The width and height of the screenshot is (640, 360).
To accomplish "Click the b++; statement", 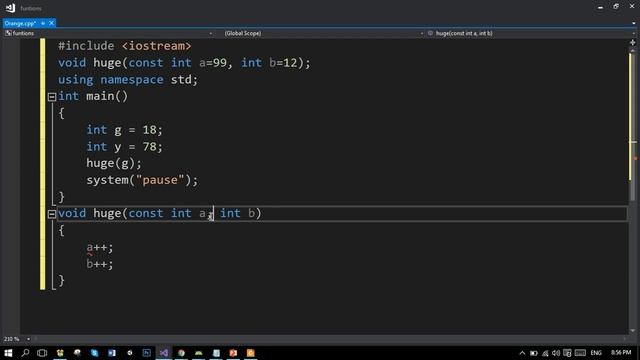I will tap(100, 264).
